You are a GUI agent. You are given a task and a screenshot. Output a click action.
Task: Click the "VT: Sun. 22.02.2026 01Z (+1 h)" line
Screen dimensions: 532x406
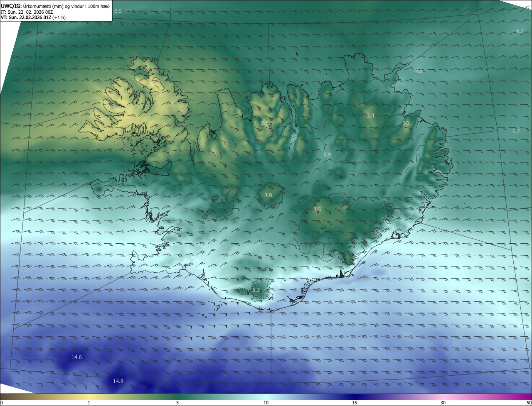click(x=33, y=17)
